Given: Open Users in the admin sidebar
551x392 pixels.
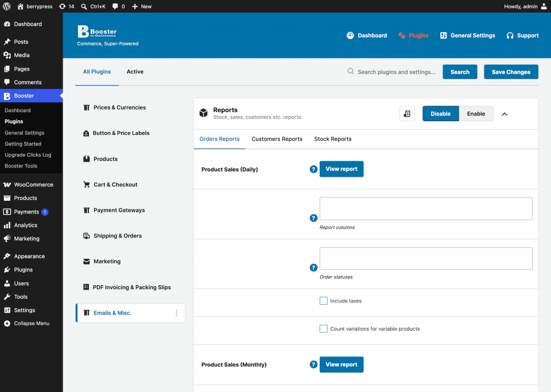Looking at the screenshot, I should [x=31, y=284].
